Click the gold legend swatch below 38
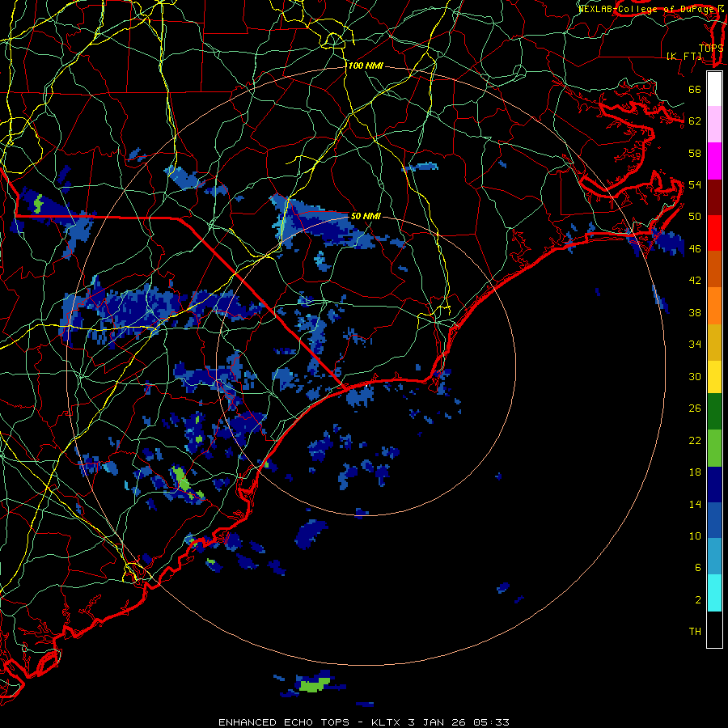 pyautogui.click(x=714, y=342)
